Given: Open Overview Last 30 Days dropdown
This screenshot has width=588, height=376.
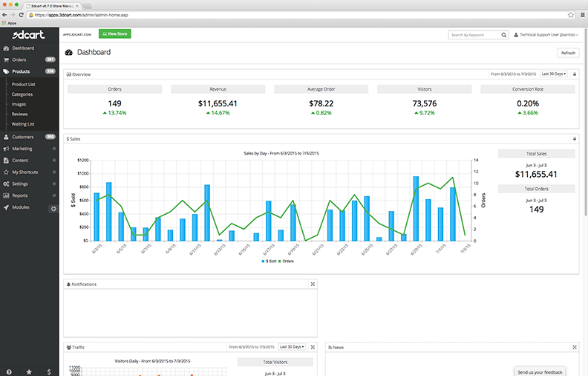Looking at the screenshot, I should click(x=554, y=74).
